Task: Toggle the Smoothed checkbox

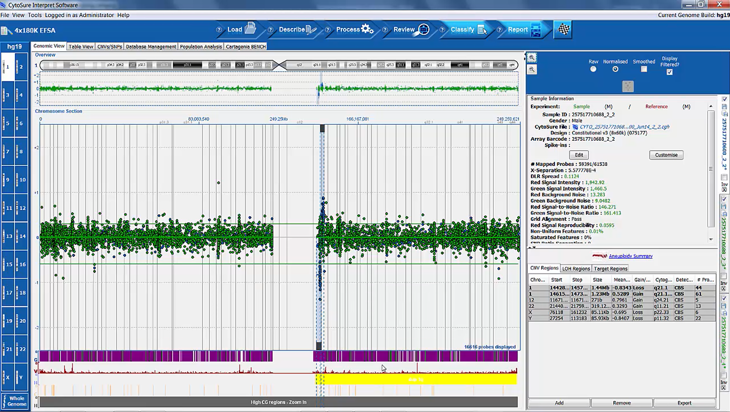Action: click(644, 69)
